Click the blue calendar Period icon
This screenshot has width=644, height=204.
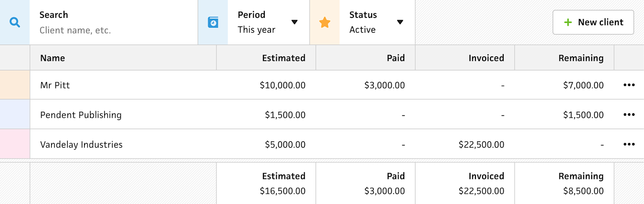point(213,22)
